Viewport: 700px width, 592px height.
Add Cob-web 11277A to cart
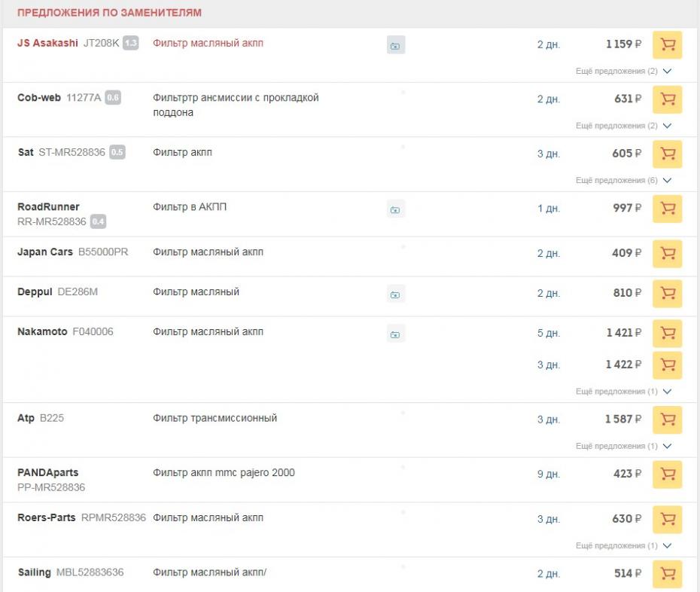tap(667, 99)
